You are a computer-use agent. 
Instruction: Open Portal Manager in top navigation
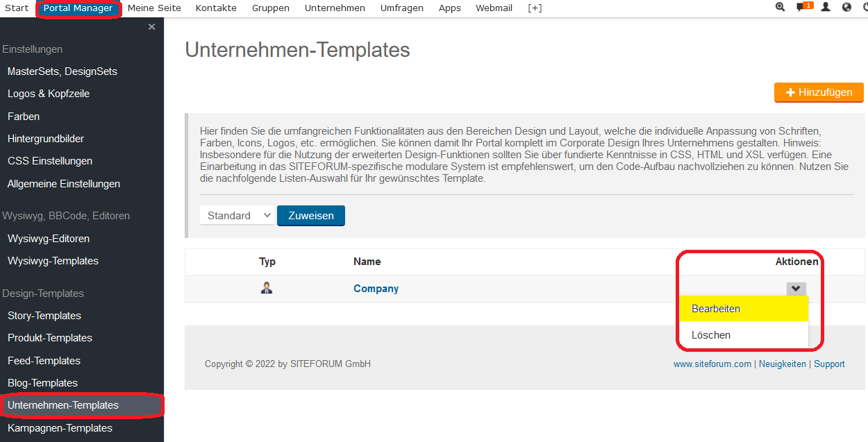(78, 8)
